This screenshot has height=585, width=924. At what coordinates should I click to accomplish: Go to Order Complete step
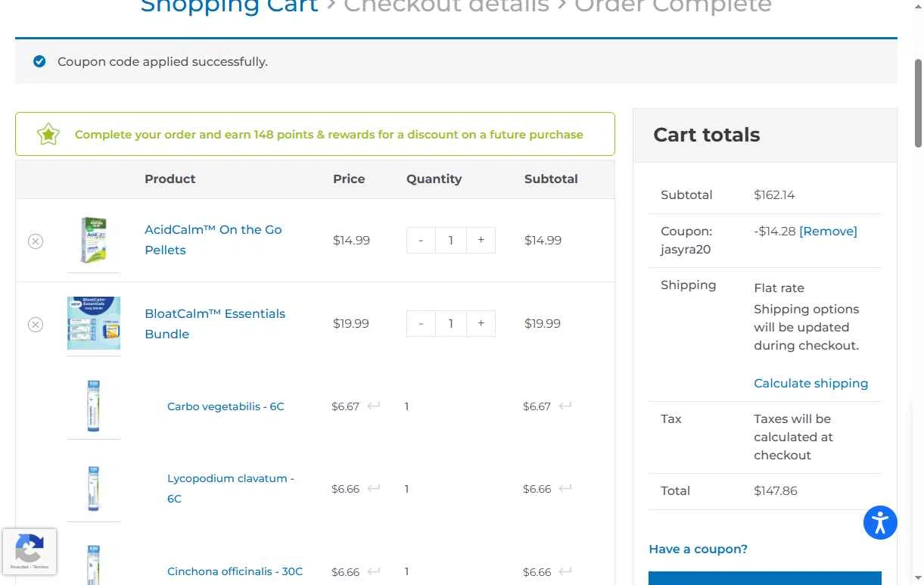[673, 7]
